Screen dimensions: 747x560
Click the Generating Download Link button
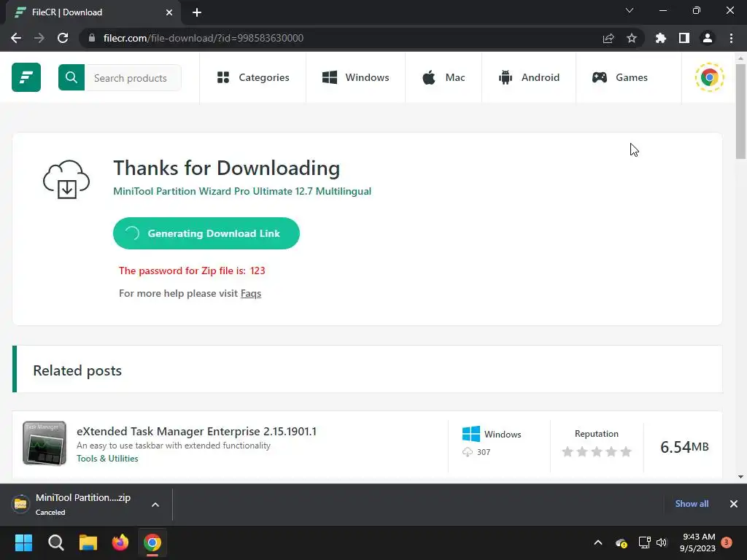coord(206,233)
